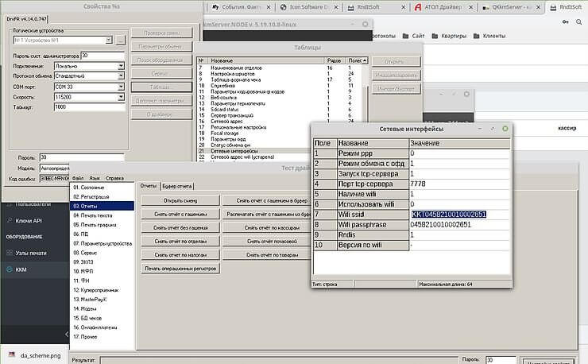Click Снять отчёт по налогам button

point(180,255)
